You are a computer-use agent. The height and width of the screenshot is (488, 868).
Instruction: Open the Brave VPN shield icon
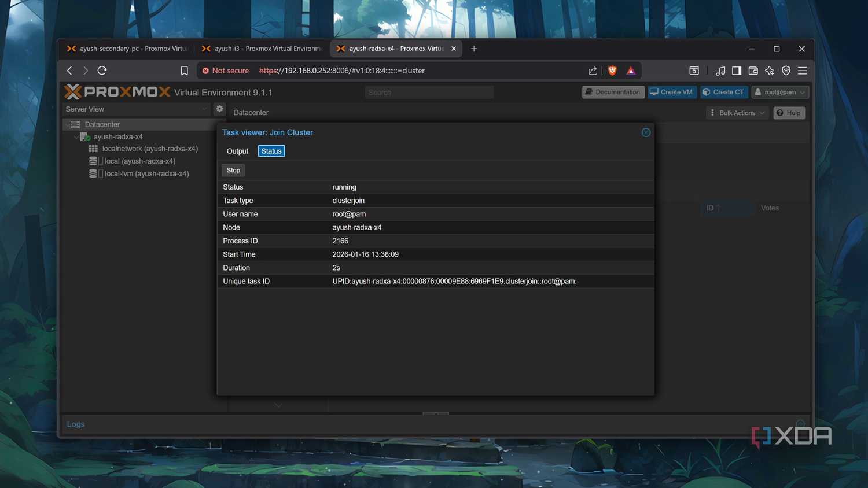pyautogui.click(x=786, y=71)
